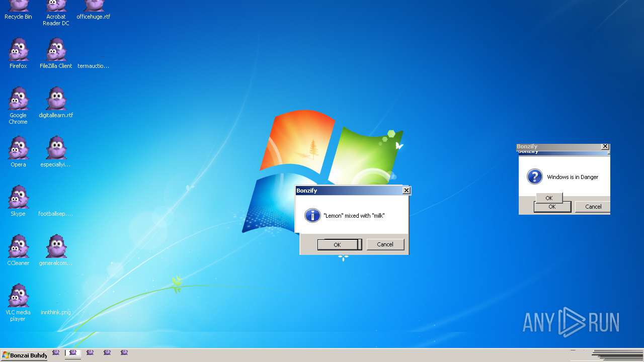Select the digitallearn.rtf desktop file
Screen dimensions: 644x362
click(x=56, y=103)
